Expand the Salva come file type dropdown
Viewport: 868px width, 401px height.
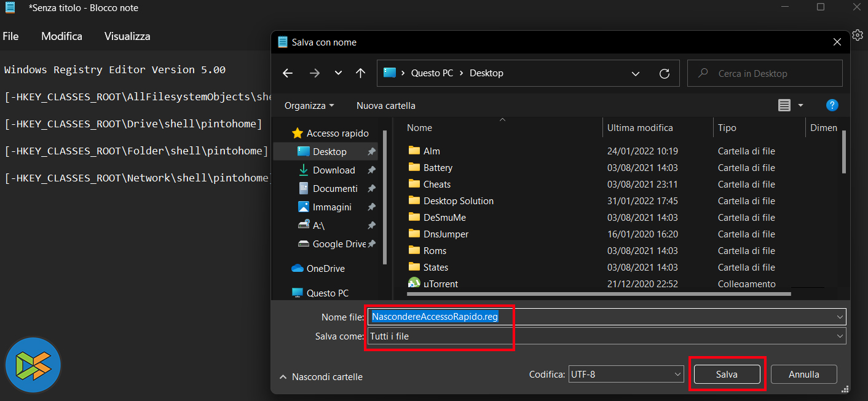pyautogui.click(x=840, y=336)
